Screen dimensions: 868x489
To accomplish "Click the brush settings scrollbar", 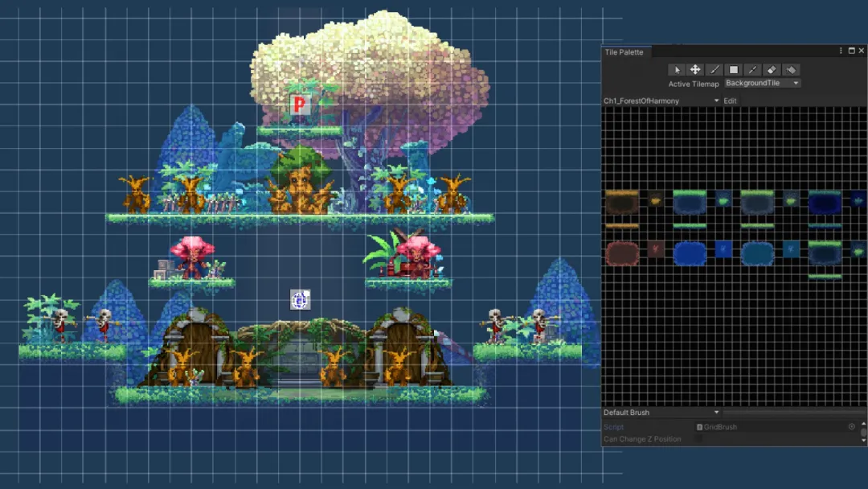I will pyautogui.click(x=864, y=432).
